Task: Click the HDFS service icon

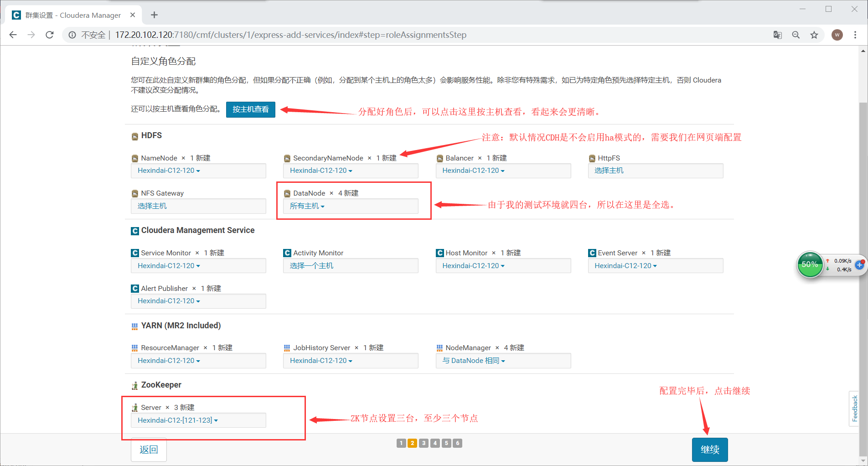Action: point(135,136)
